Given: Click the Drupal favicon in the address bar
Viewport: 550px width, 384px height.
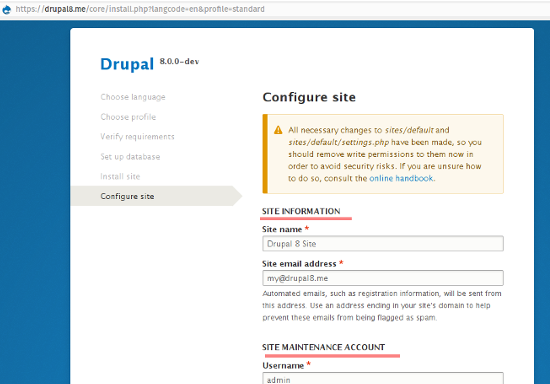Looking at the screenshot, I should click(7, 9).
